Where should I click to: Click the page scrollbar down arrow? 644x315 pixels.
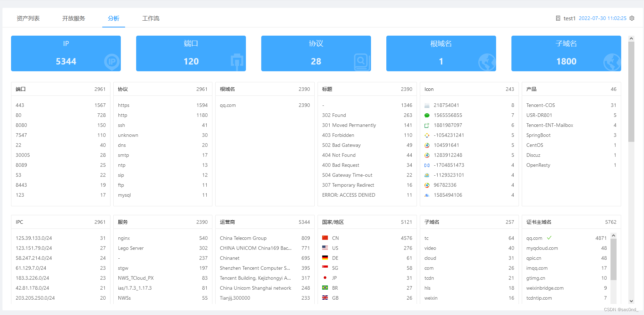pos(631,301)
